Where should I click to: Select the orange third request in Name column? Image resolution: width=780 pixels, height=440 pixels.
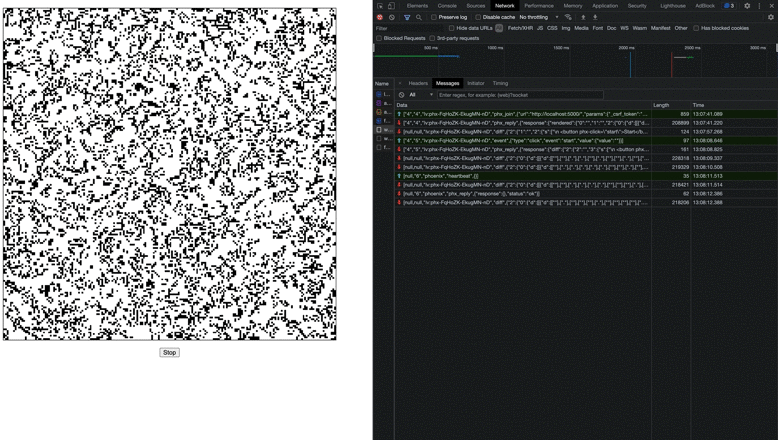tap(379, 112)
